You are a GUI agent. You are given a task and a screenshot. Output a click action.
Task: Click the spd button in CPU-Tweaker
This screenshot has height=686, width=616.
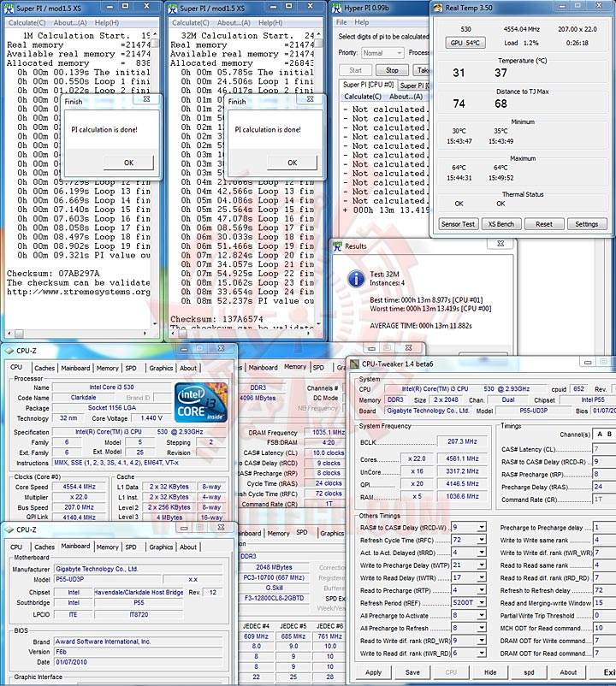point(529,672)
